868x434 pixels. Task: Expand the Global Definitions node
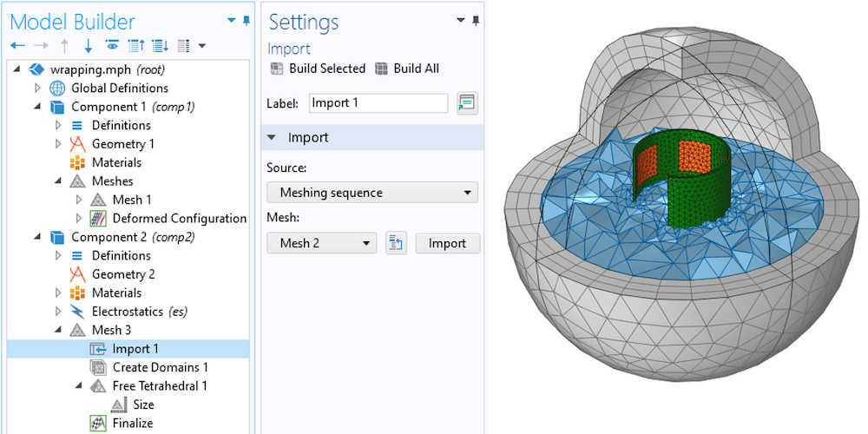(37, 88)
